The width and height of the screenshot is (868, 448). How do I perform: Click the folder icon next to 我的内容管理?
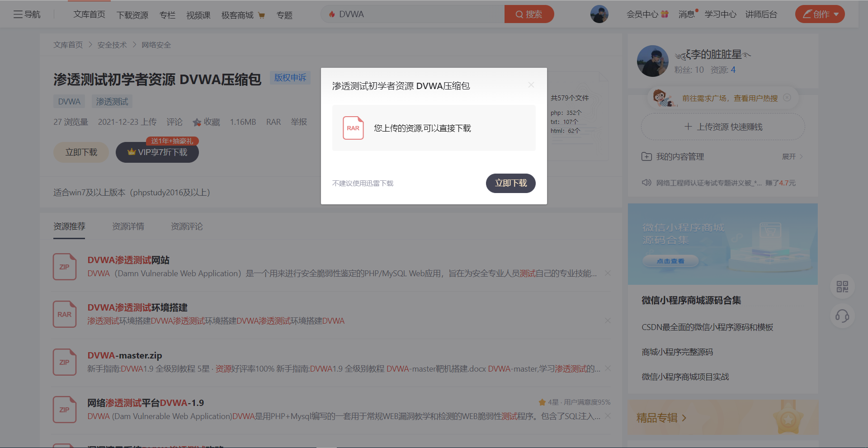[x=646, y=156]
